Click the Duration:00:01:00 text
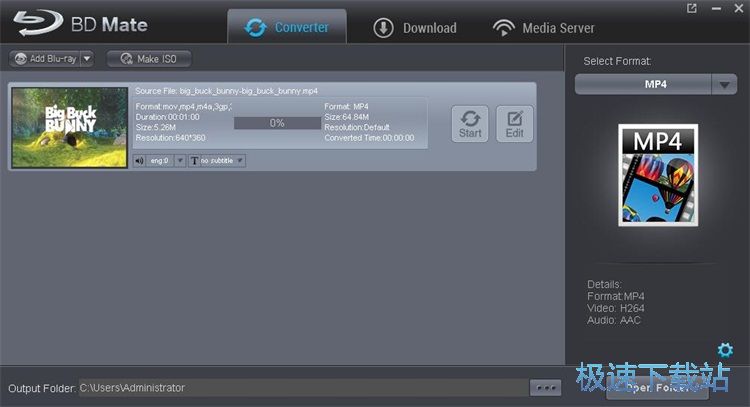The image size is (750, 407). pos(167,117)
